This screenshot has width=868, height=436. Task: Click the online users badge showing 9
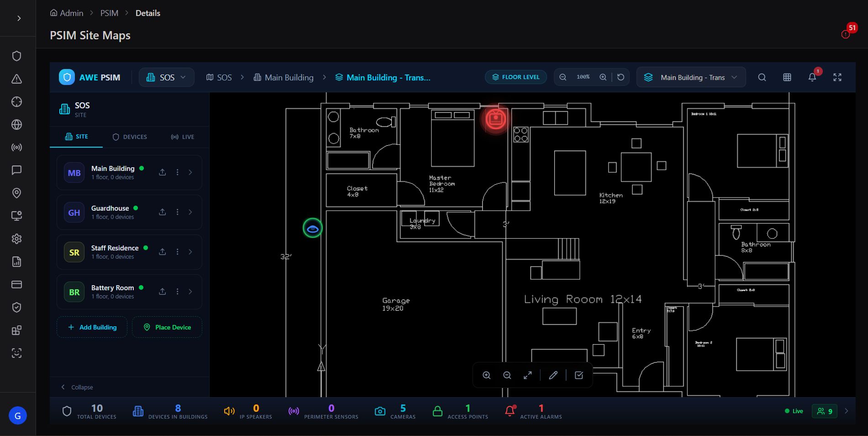(825, 411)
